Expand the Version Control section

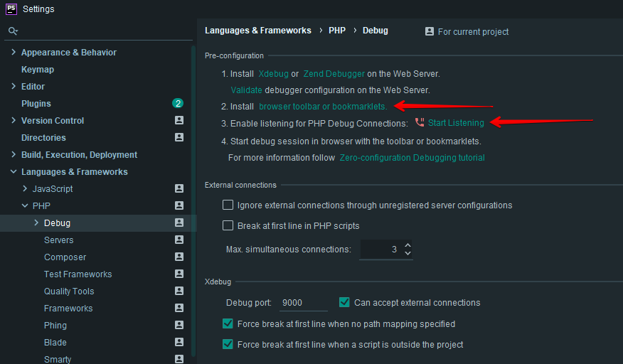[x=14, y=120]
